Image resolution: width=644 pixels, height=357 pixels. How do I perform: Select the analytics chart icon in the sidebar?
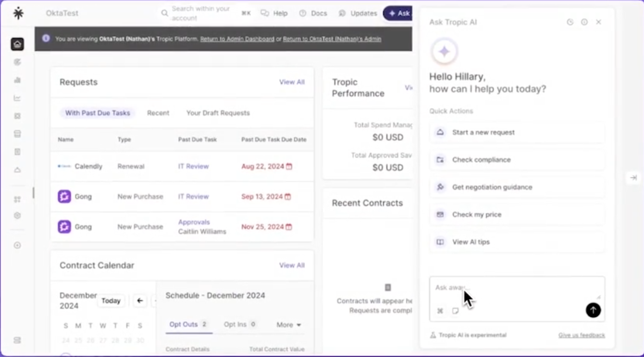tap(17, 98)
